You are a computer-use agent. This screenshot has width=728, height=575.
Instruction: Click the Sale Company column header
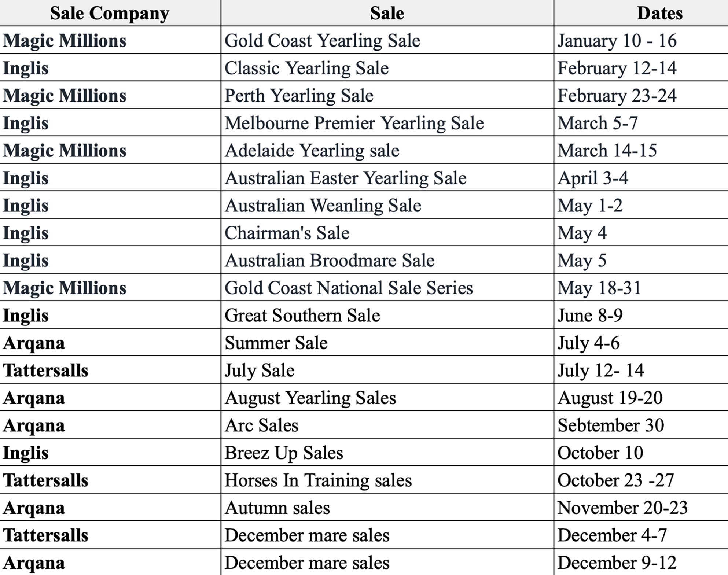click(x=110, y=13)
